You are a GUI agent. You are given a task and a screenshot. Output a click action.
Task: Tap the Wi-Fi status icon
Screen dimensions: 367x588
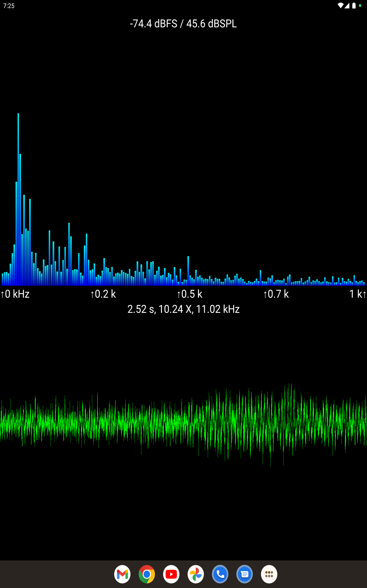coord(341,6)
